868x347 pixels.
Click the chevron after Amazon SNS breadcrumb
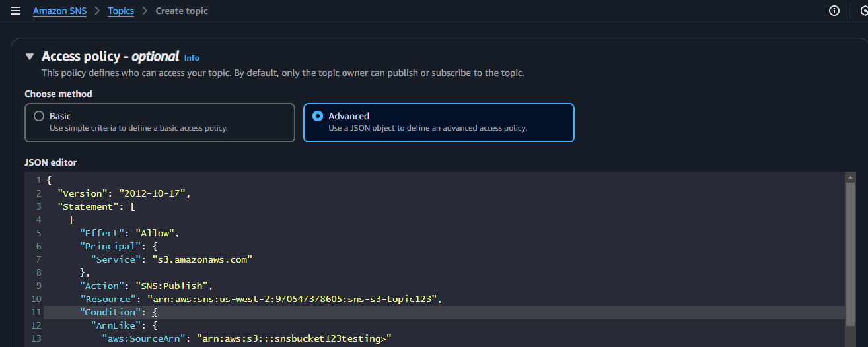97,11
